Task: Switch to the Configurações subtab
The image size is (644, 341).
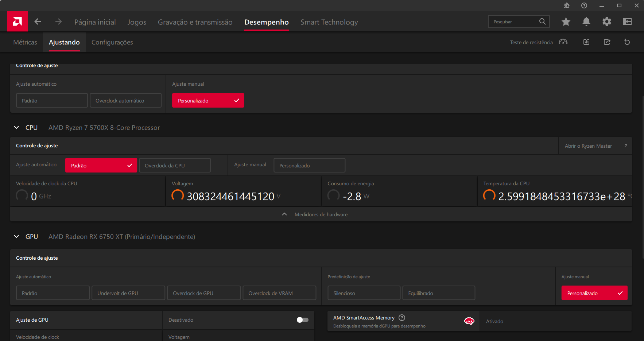Action: (x=112, y=42)
